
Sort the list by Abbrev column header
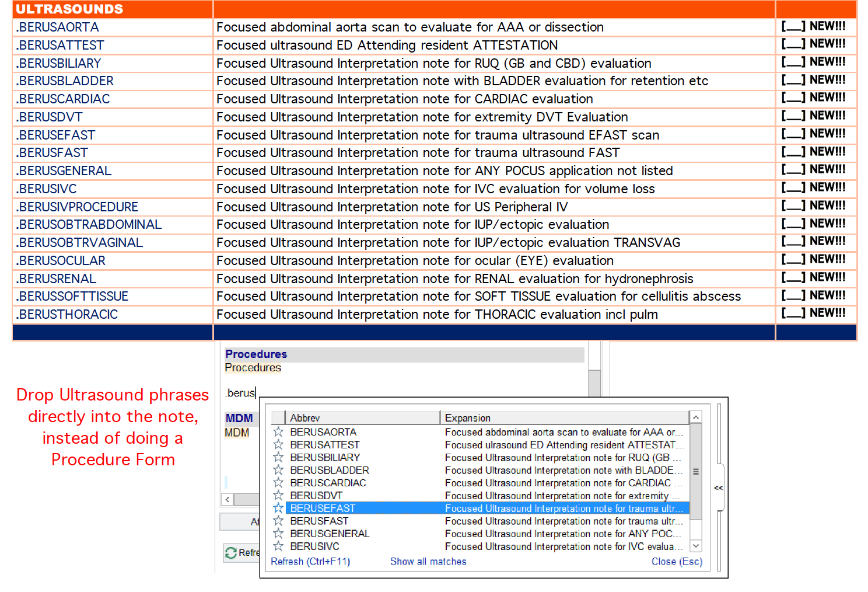362,418
